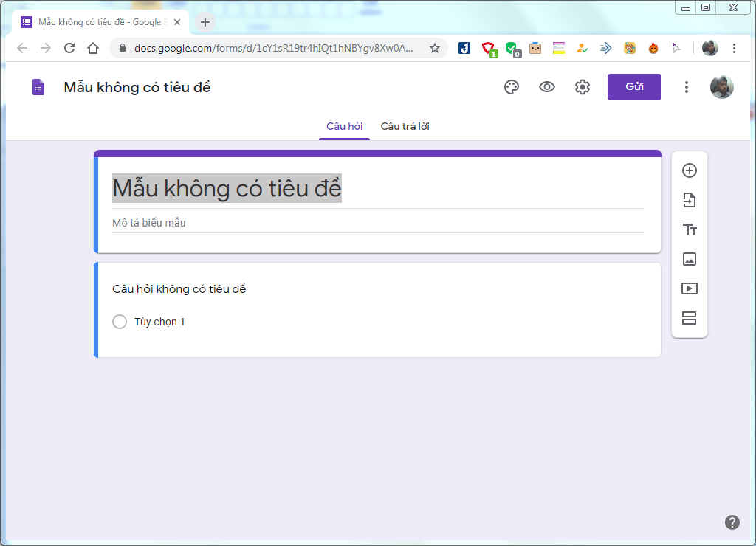Click the person with checkmark extension icon
Image resolution: width=756 pixels, height=546 pixels.
582,48
